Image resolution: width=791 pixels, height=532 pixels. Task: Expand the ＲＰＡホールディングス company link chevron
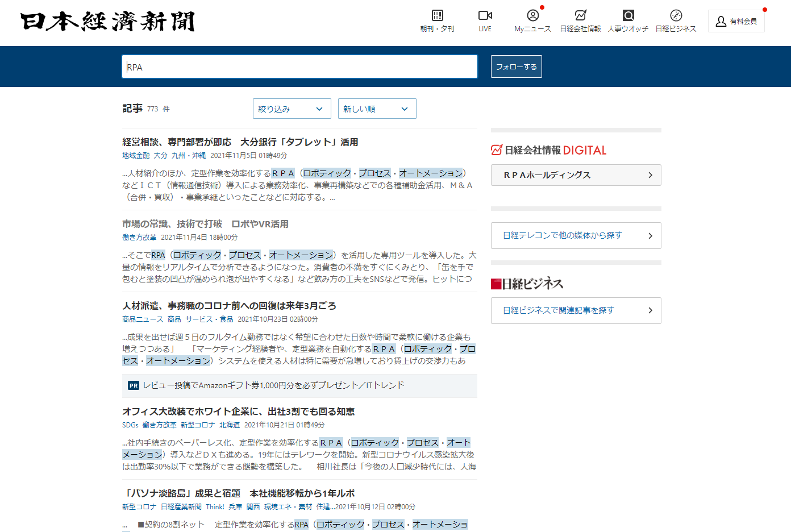[651, 175]
